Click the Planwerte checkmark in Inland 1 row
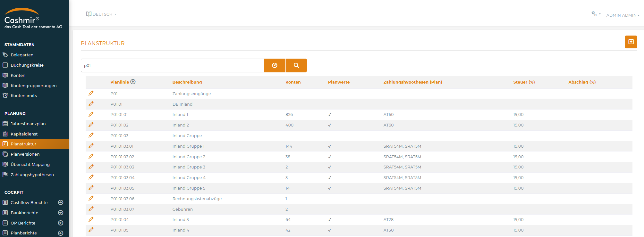The height and width of the screenshot is (237, 644). pos(330,114)
